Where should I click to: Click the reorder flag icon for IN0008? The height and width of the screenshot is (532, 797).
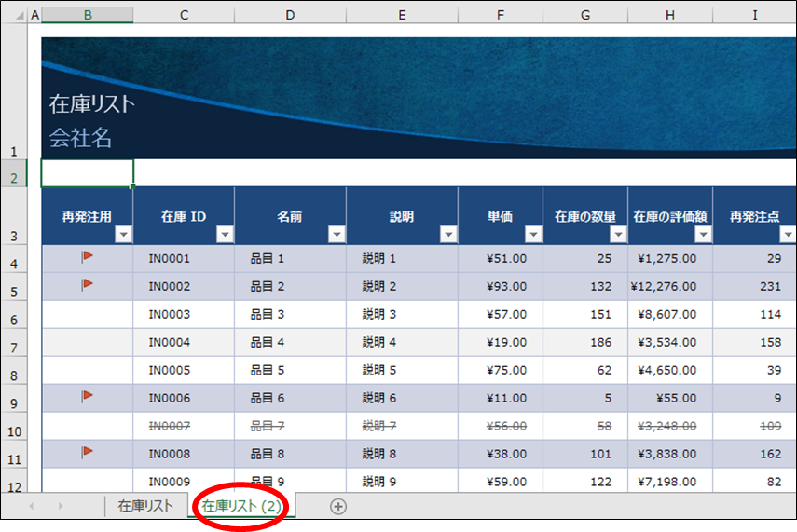[x=87, y=452]
